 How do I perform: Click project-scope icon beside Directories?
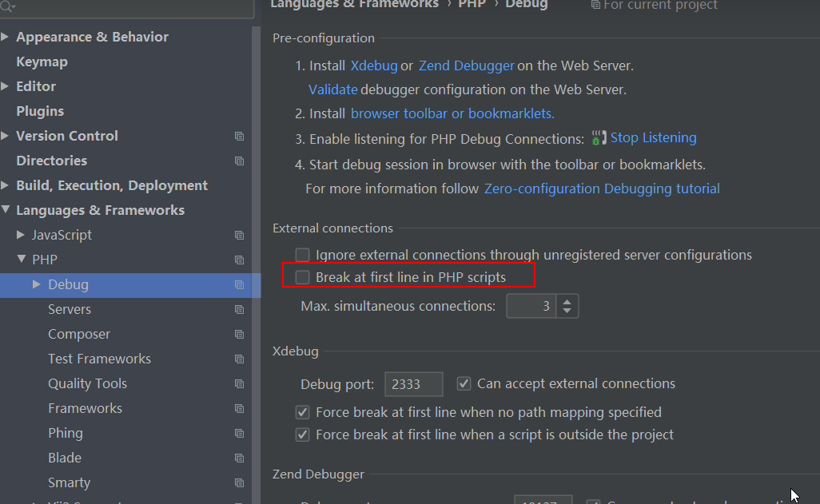(x=239, y=161)
